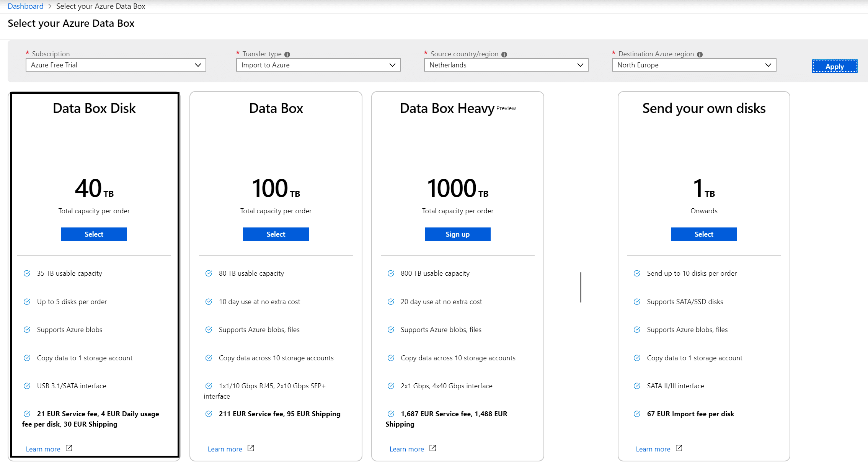Navigate to the Dashboard breadcrumb
868x471 pixels.
pyautogui.click(x=25, y=6)
